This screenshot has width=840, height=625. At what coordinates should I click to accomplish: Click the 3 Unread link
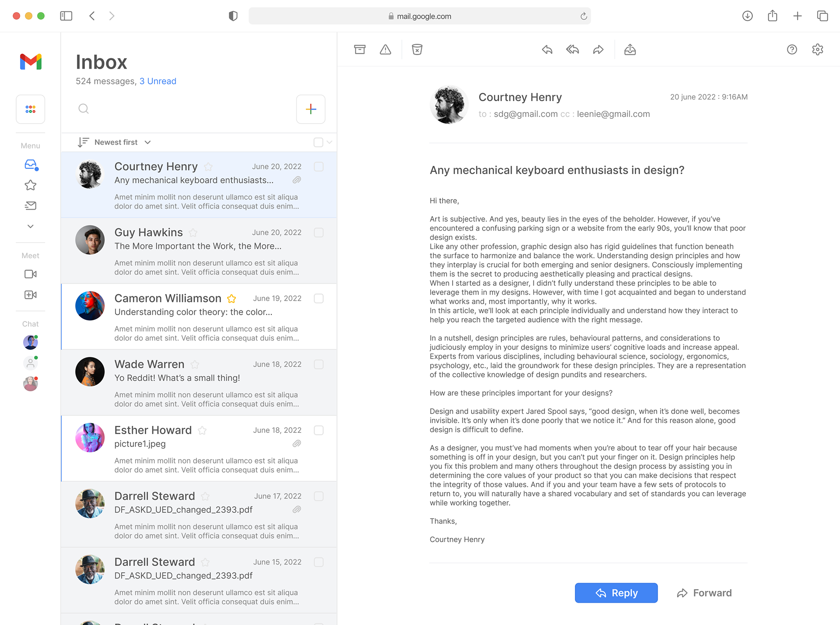point(157,81)
